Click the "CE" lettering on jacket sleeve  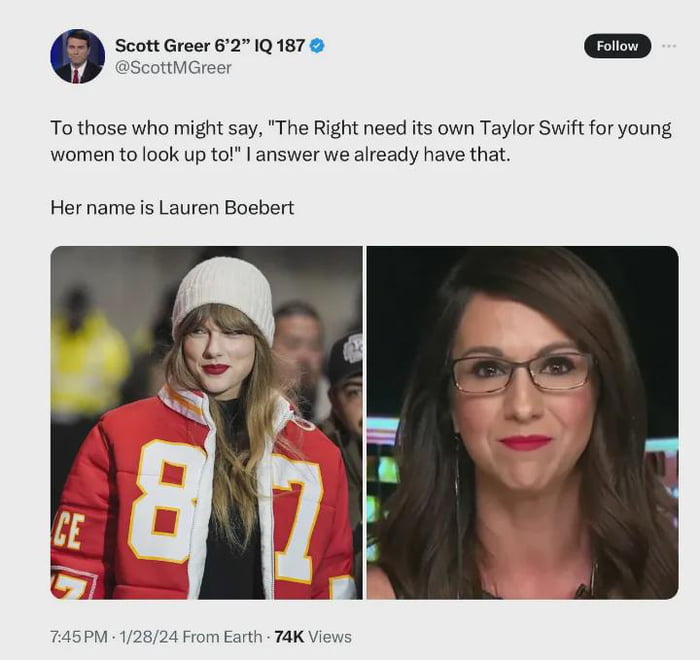68,531
